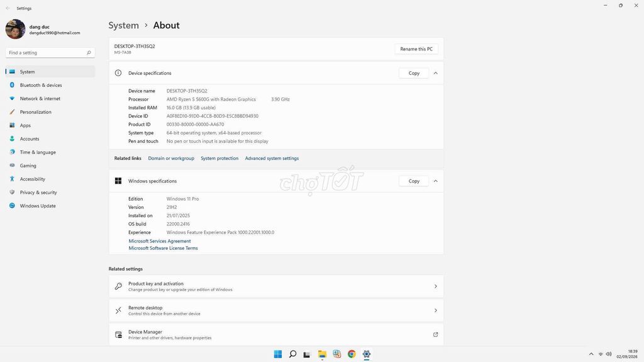Open Google Chrome from taskbar
644x362 pixels.
352,354
